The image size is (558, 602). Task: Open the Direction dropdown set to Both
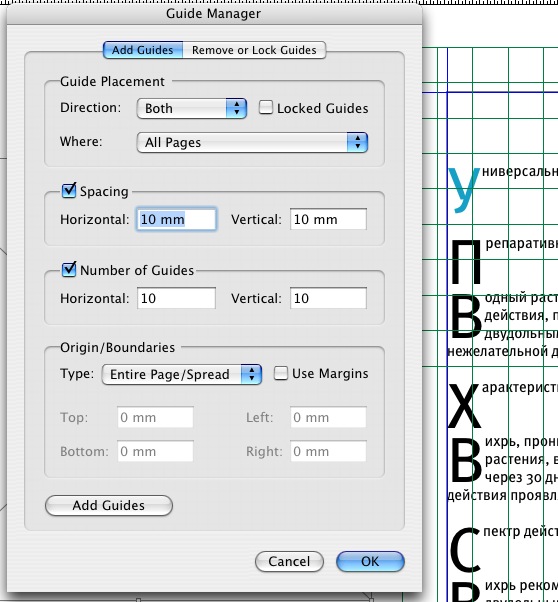[191, 108]
